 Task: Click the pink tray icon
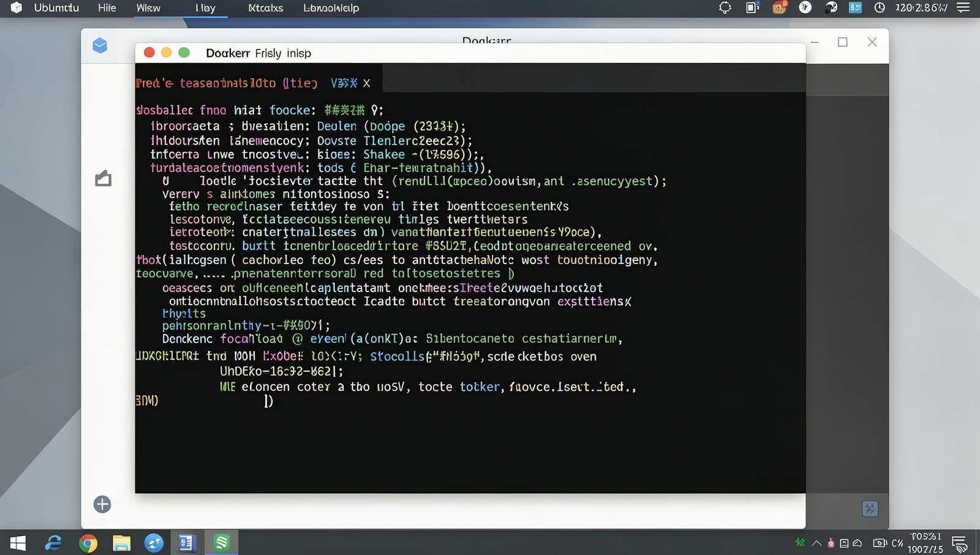[831, 543]
